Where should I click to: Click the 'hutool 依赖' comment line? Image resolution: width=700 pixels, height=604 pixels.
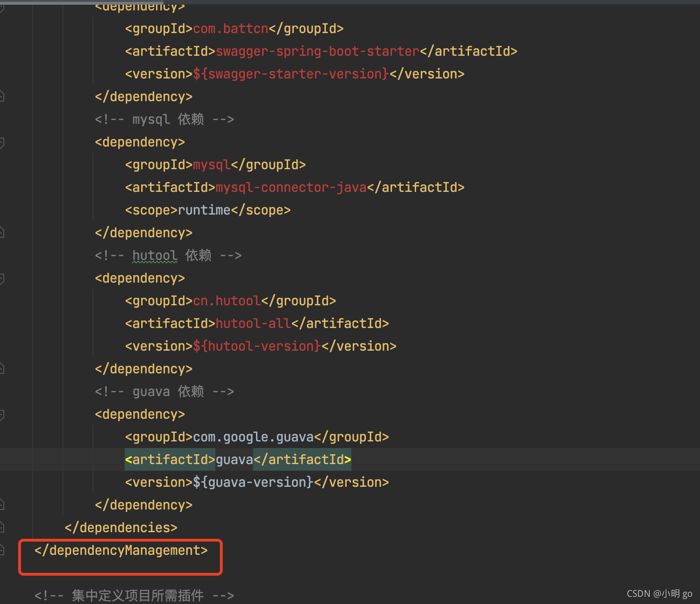(168, 255)
